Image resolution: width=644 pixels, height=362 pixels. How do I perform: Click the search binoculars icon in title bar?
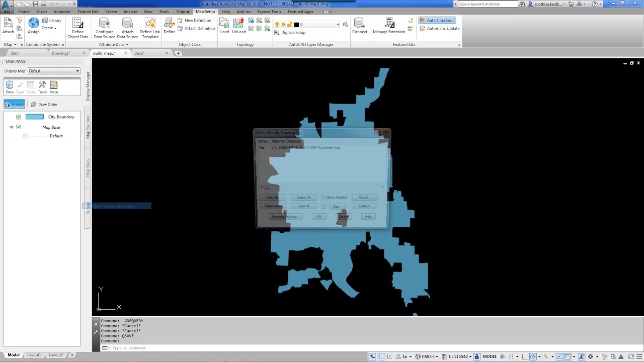[523, 4]
